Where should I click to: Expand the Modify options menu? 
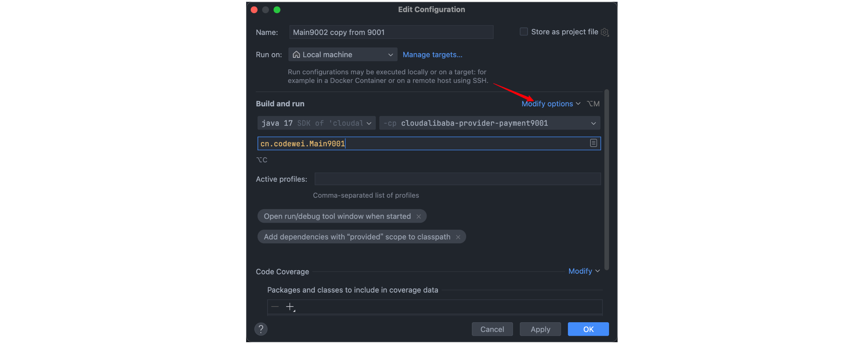tap(550, 104)
